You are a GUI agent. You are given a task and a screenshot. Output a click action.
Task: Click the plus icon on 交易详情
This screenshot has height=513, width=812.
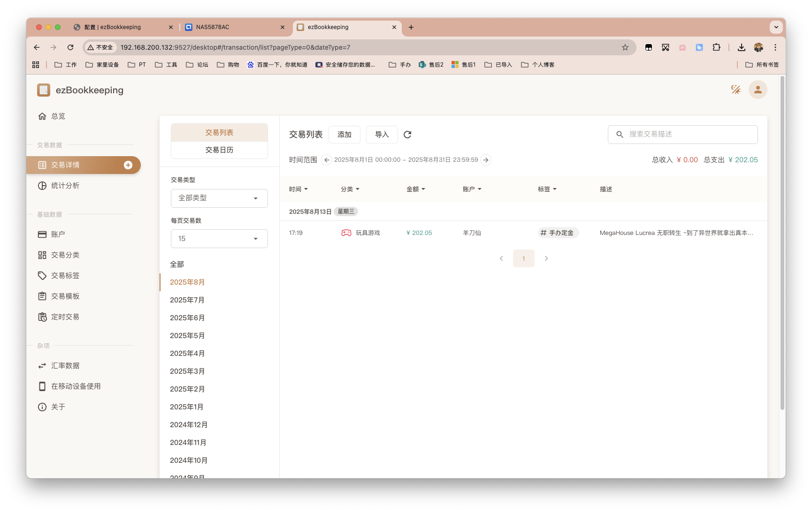128,165
